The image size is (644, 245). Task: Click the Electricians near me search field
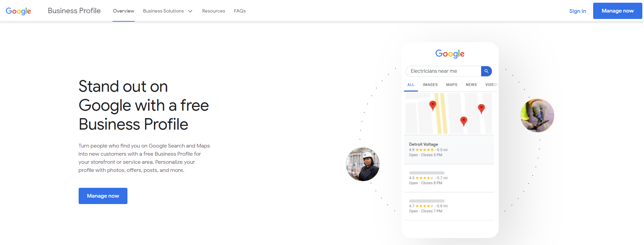pyautogui.click(x=443, y=71)
